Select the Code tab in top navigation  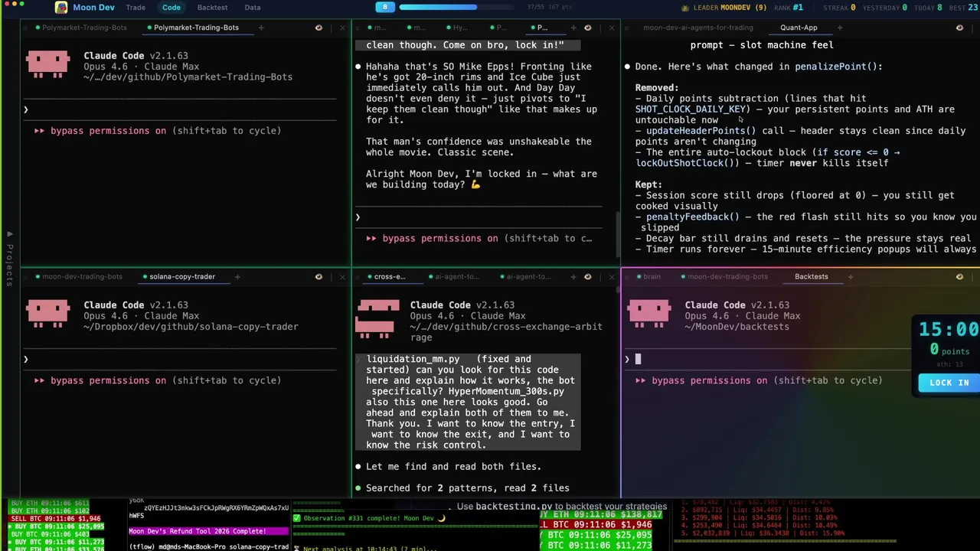[171, 8]
